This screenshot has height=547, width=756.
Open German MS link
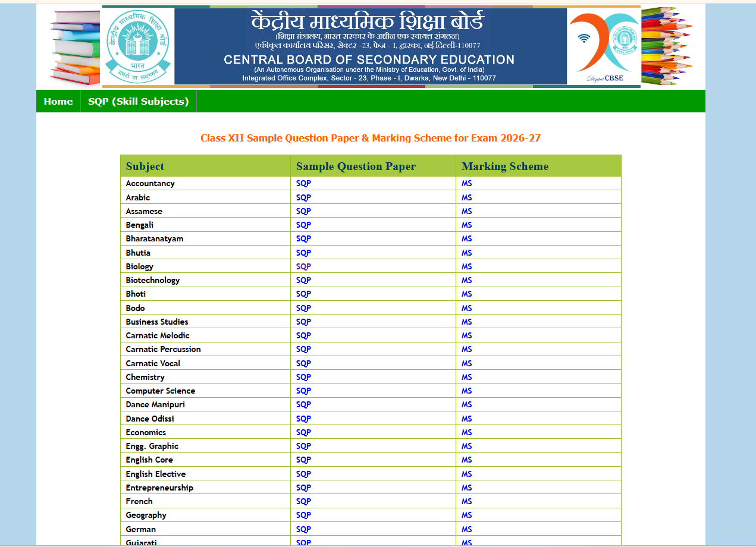coord(467,529)
